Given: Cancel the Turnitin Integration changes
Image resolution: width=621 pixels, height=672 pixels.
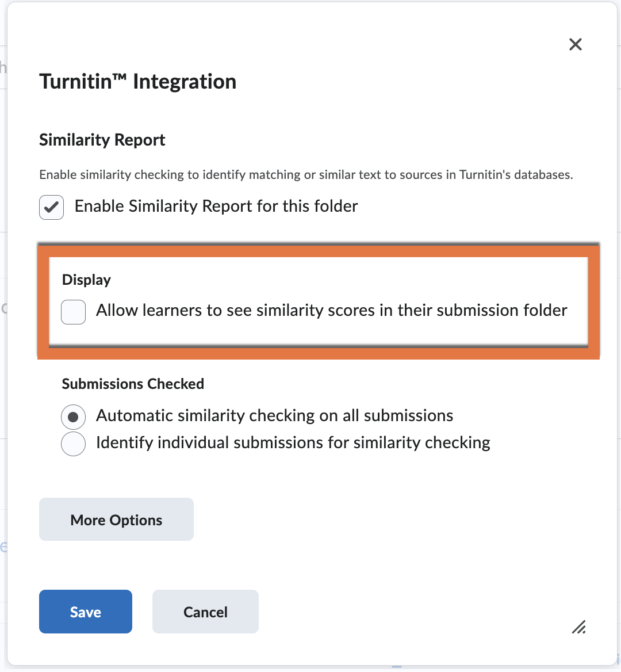Looking at the screenshot, I should click(x=206, y=612).
